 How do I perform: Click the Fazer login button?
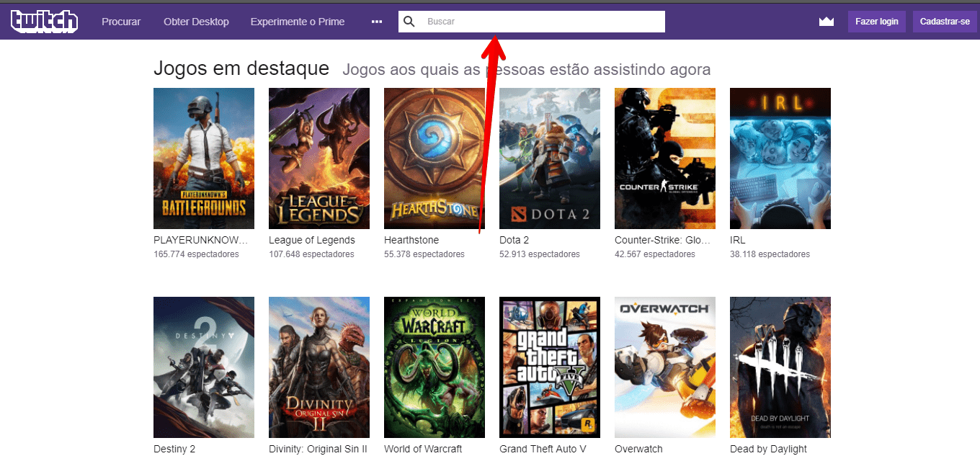(876, 22)
